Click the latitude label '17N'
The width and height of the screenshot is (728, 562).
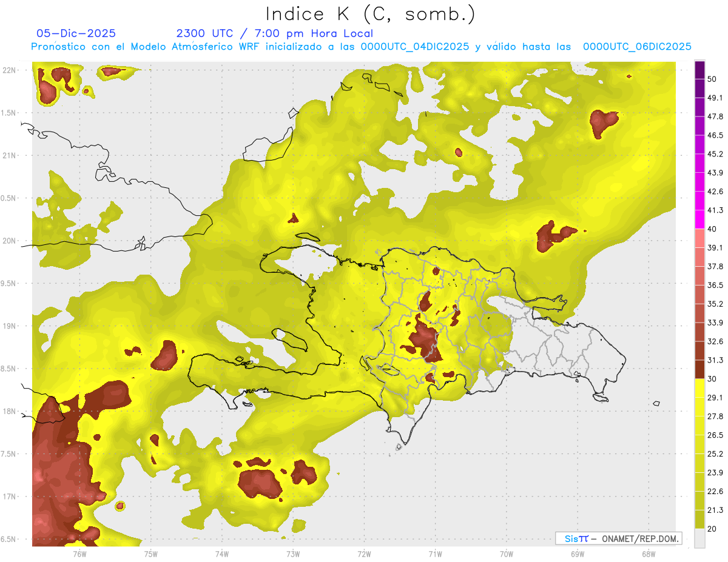pyautogui.click(x=10, y=497)
